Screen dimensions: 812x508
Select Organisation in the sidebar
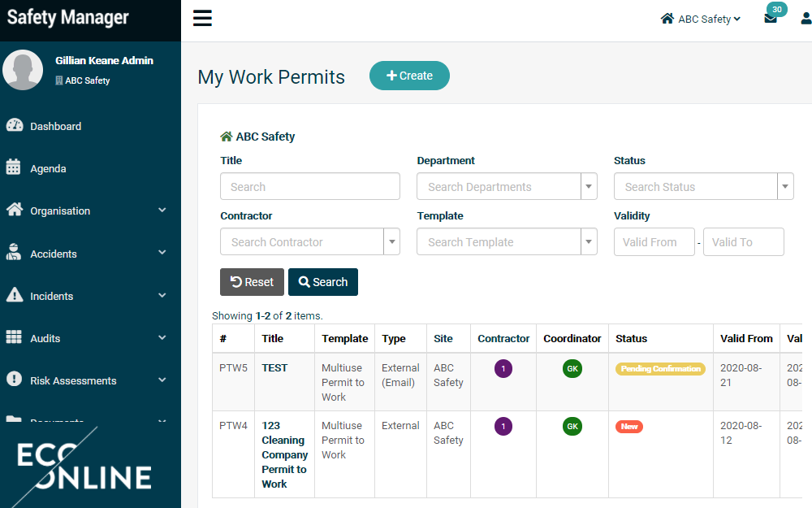tap(60, 211)
